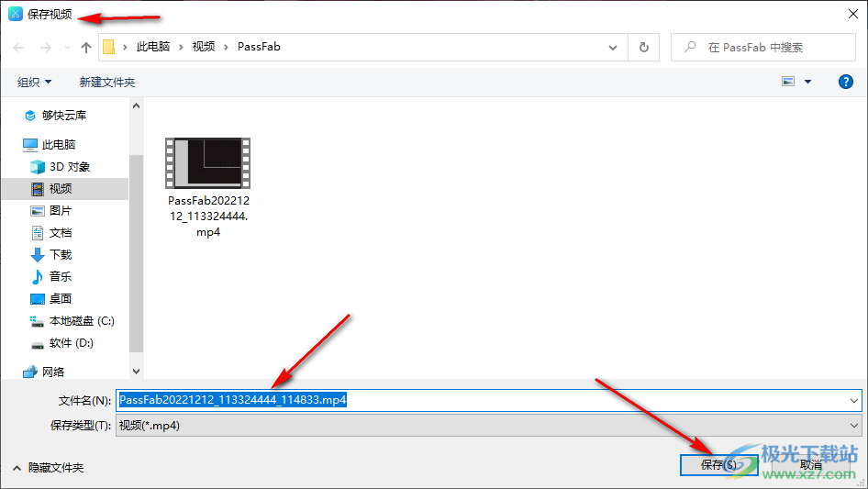This screenshot has height=489, width=868.
Task: Go up one folder level
Action: tap(86, 48)
